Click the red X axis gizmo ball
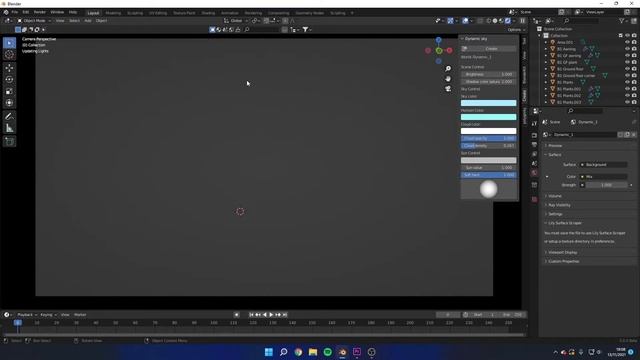This screenshot has width=640, height=360. [449, 50]
